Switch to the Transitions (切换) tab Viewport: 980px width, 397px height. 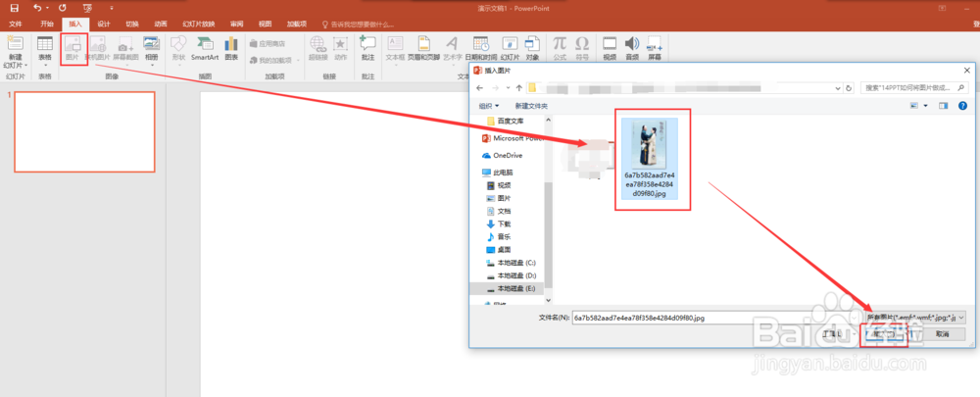click(132, 25)
